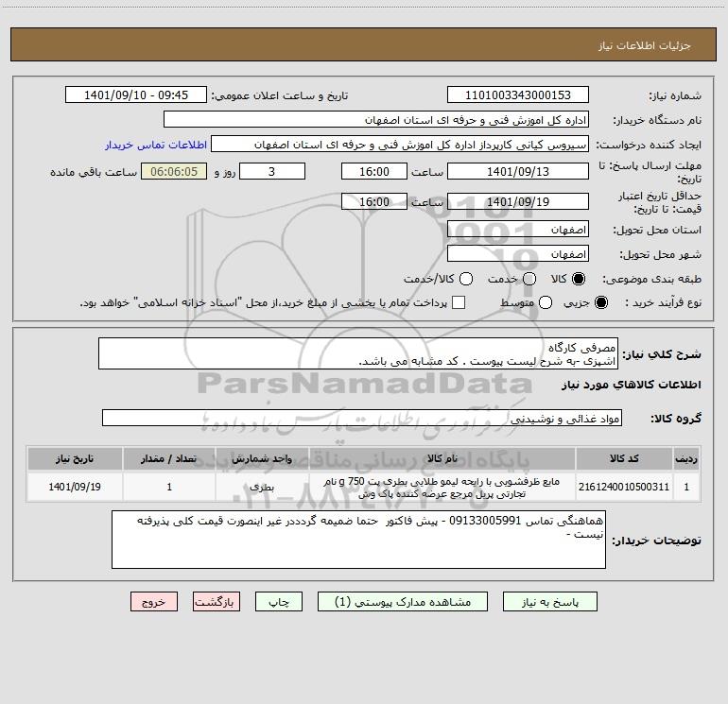The image size is (728, 704).
Task: Click the بطری unit cell
Action: click(262, 487)
